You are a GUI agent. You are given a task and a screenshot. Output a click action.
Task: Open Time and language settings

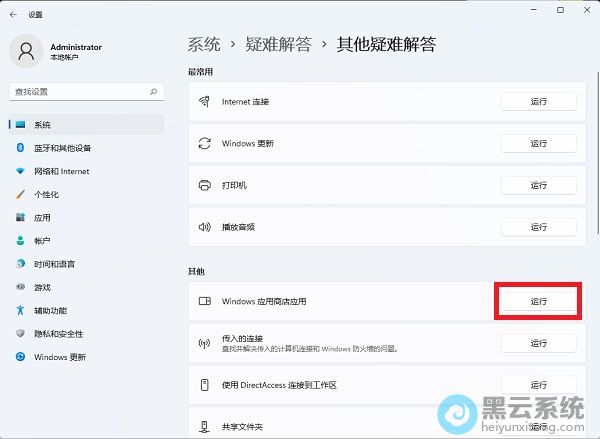point(55,264)
